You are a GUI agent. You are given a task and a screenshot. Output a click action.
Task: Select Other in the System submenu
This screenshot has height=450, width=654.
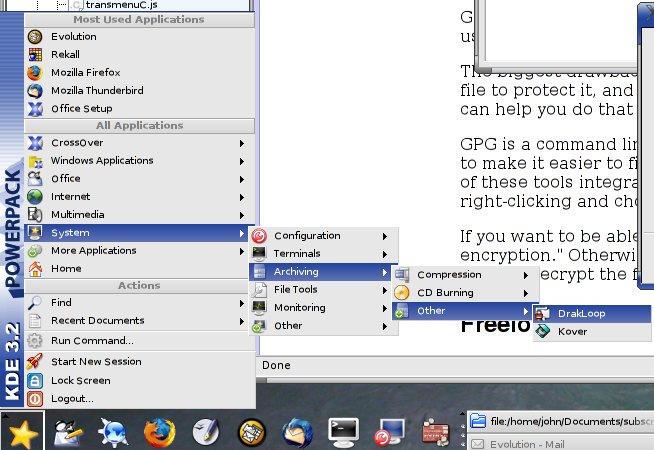(324, 326)
